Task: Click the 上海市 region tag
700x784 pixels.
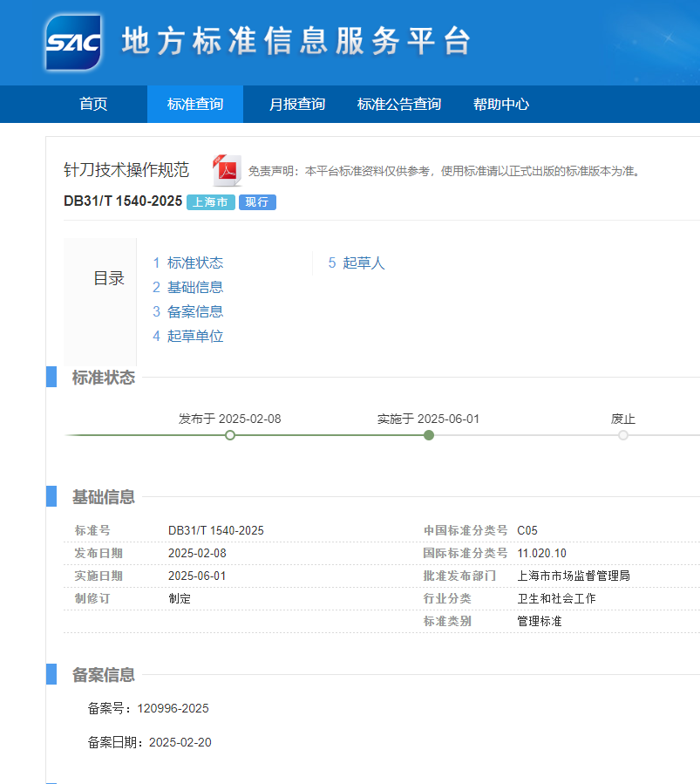Action: [211, 202]
